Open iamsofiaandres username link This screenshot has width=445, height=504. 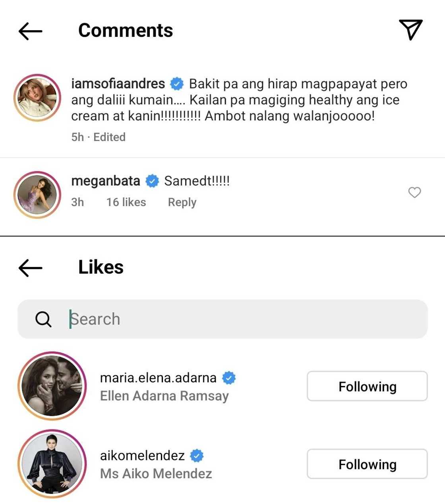[118, 84]
